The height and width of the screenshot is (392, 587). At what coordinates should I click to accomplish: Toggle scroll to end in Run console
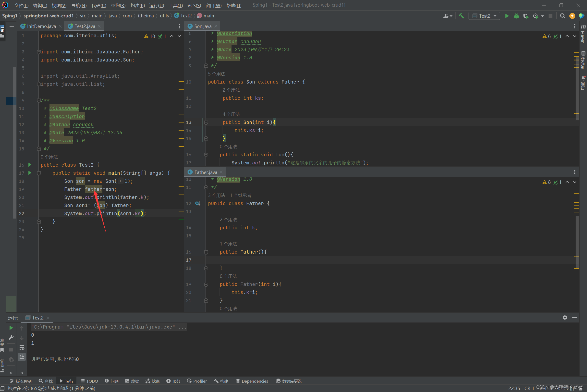22,357
